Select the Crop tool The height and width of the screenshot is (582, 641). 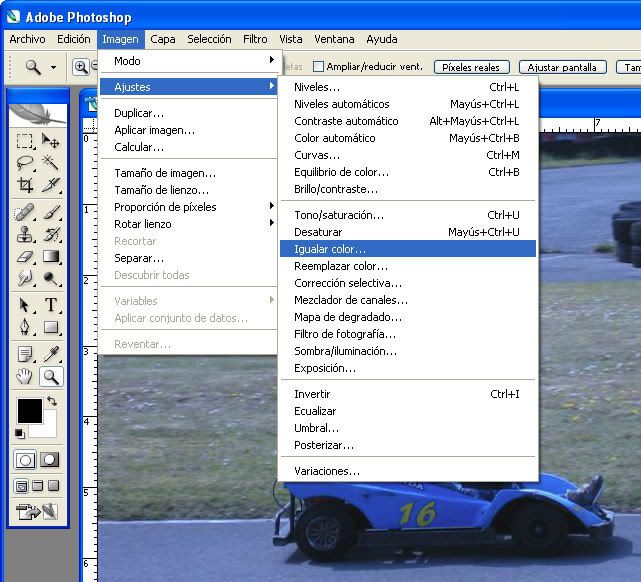click(25, 185)
